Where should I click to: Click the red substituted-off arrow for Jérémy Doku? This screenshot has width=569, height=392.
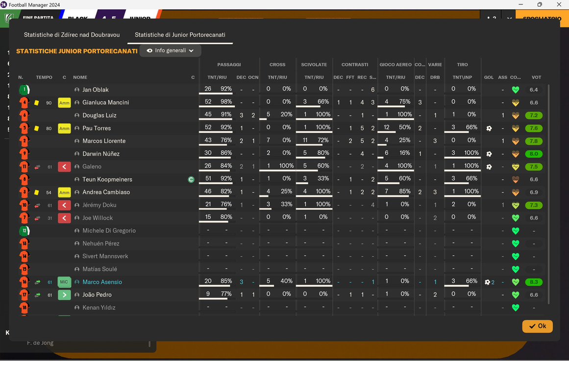(64, 205)
